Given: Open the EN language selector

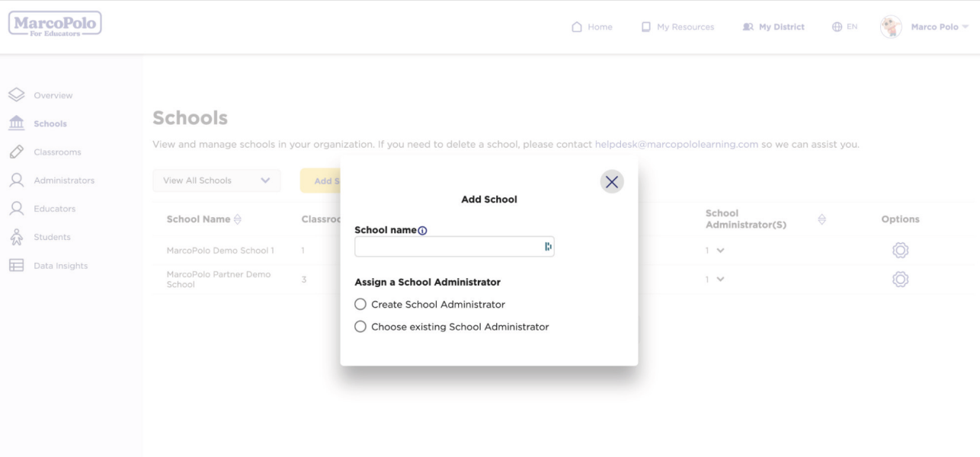Looking at the screenshot, I should [844, 27].
